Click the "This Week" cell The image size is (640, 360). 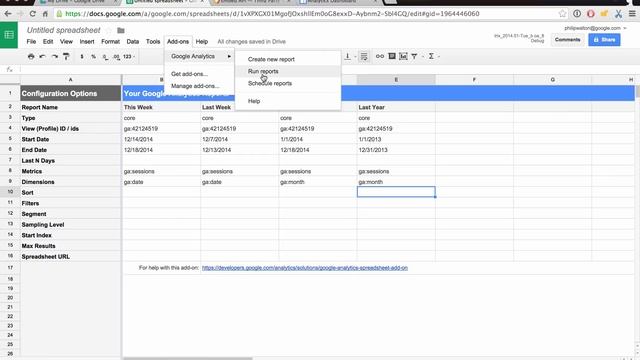[x=161, y=107]
